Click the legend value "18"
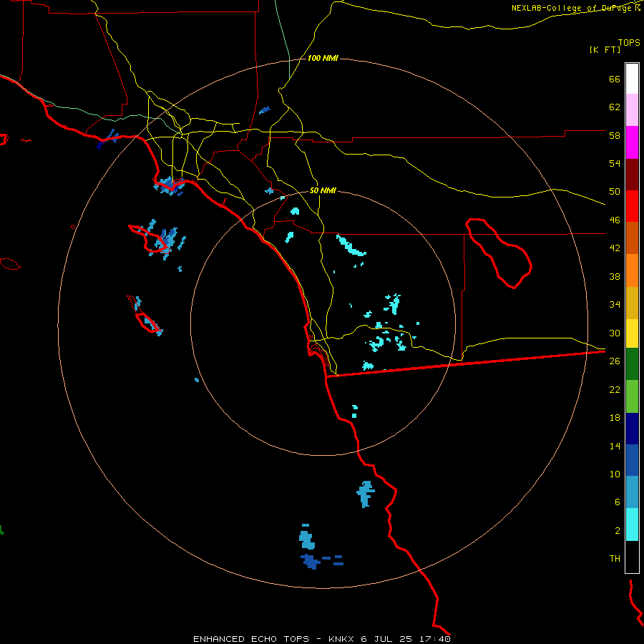The width and height of the screenshot is (644, 644). point(615,418)
